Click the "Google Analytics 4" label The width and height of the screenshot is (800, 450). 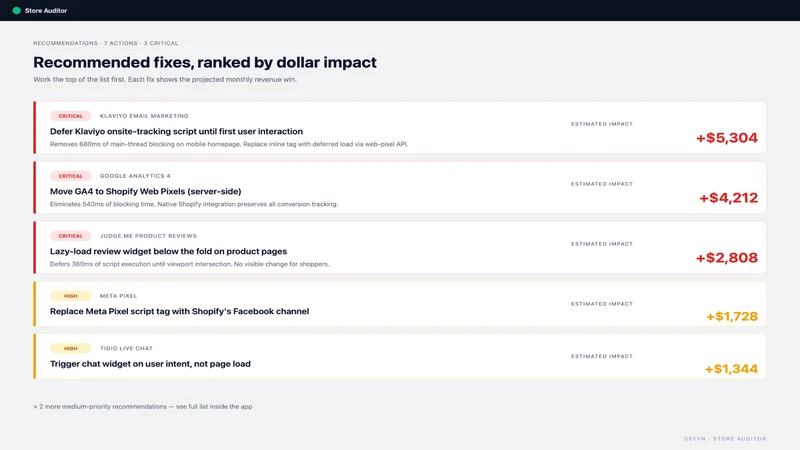(x=135, y=176)
